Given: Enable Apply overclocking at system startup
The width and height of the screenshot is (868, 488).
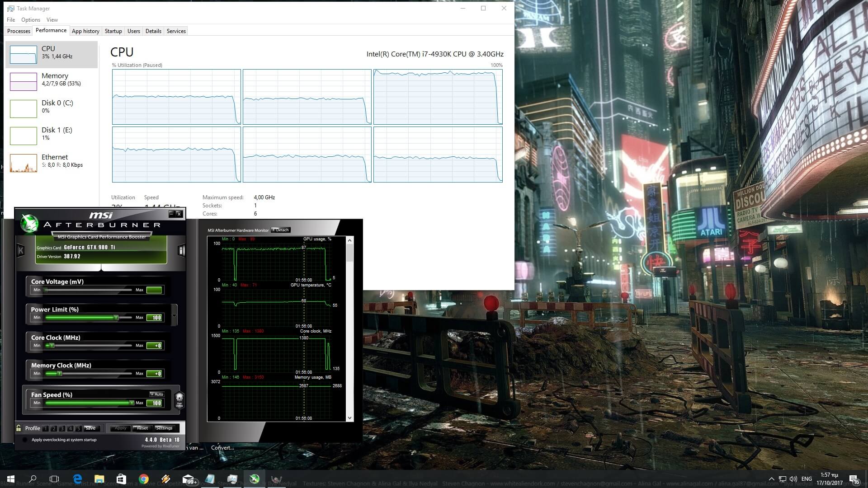Looking at the screenshot, I should tap(25, 440).
